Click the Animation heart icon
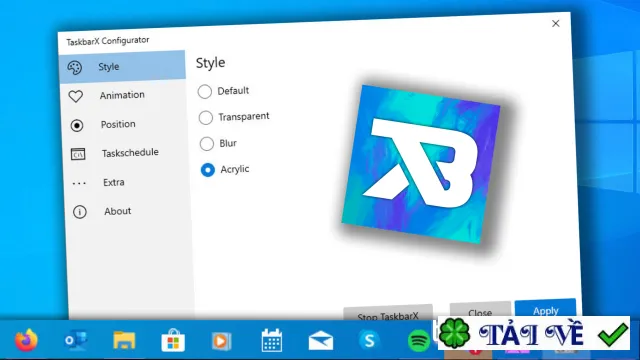This screenshot has width=640, height=360. coord(76,96)
